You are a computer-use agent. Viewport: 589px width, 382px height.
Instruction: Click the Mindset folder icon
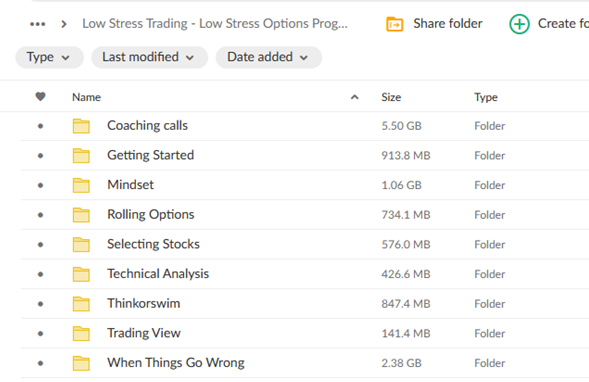click(81, 185)
